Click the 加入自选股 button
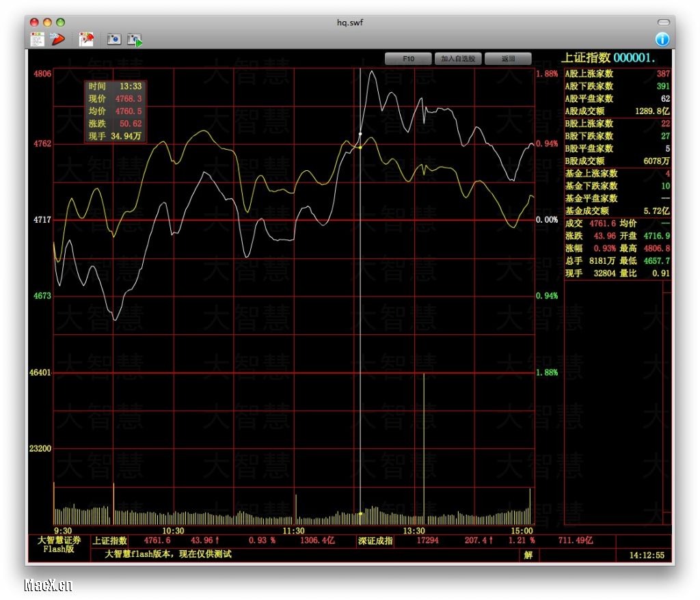This screenshot has height=600, width=700. coord(458,59)
